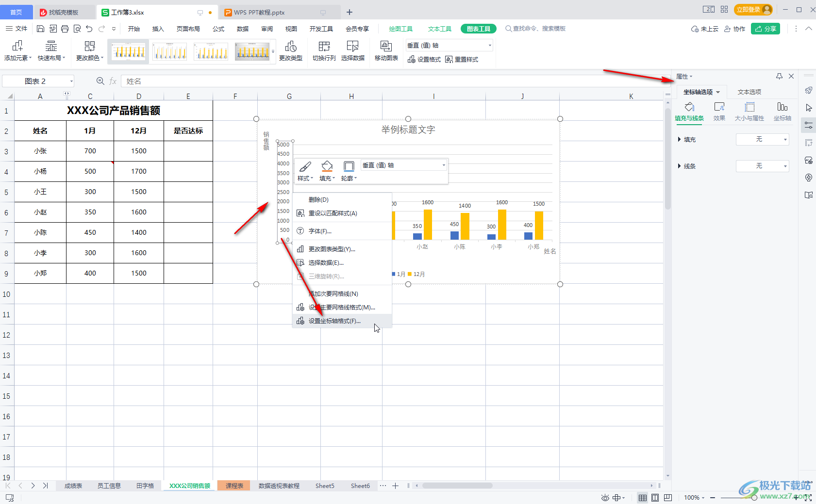This screenshot has height=504, width=816.
Task: Click the Print icon in quick toolbar
Action: (65, 29)
